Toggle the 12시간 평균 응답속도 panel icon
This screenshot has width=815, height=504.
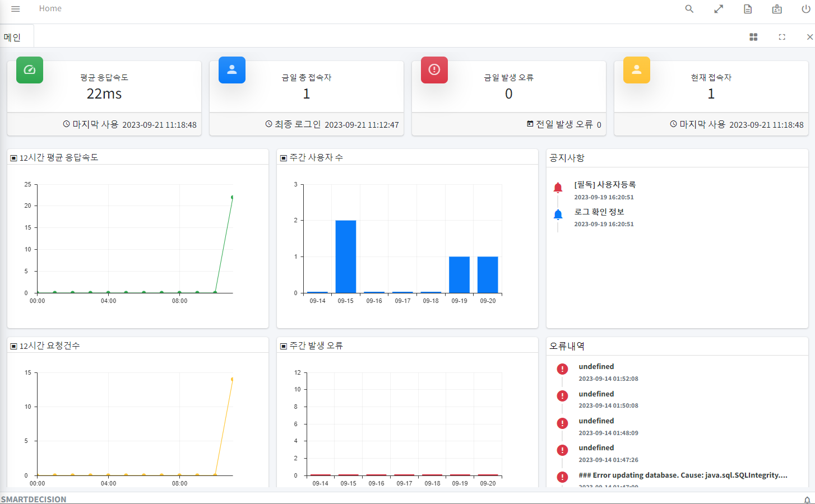pyautogui.click(x=13, y=158)
